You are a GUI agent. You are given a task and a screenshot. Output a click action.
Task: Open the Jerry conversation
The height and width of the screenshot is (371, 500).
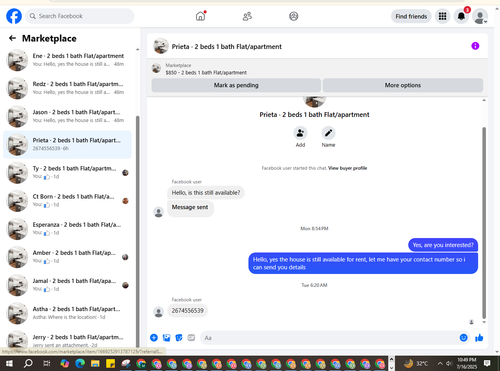[x=67, y=339]
